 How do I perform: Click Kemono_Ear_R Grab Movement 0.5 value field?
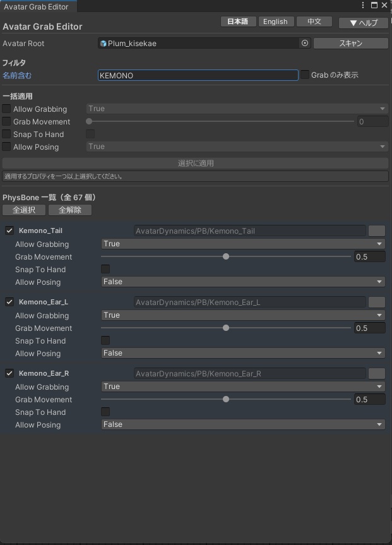pos(370,399)
